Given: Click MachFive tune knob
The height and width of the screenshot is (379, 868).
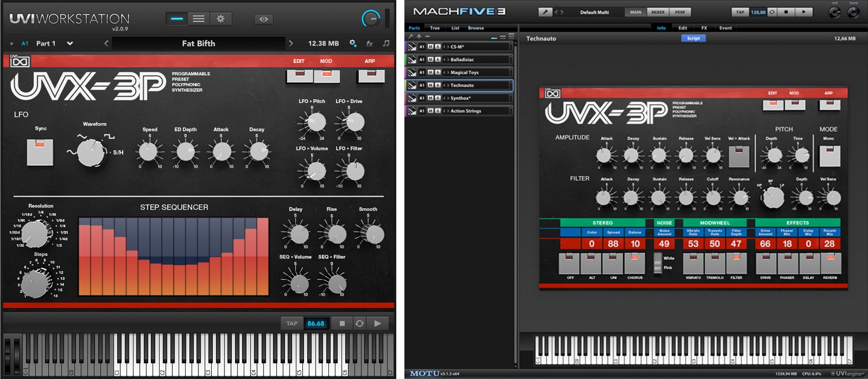Looking at the screenshot, I should (x=854, y=13).
